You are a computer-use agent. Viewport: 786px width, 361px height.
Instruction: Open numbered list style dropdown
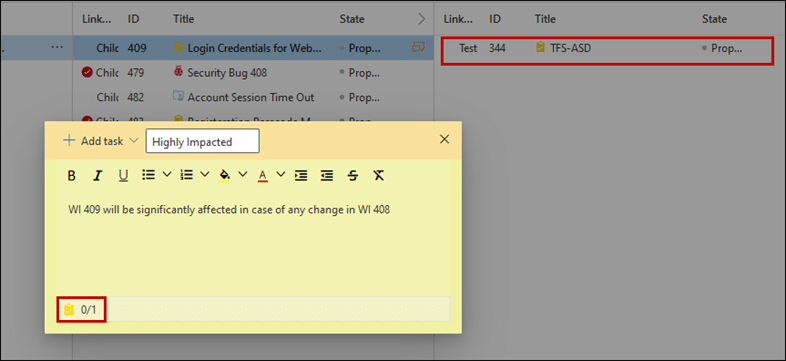pyautogui.click(x=205, y=174)
